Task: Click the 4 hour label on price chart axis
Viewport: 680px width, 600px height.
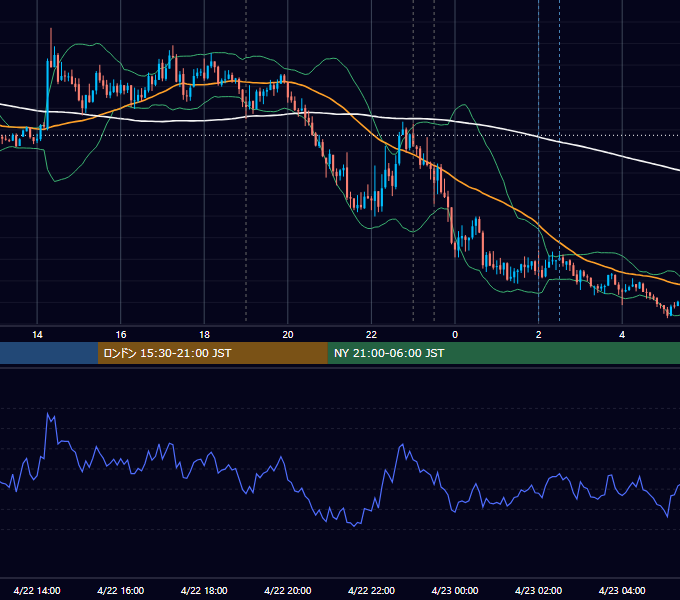Action: [622, 335]
